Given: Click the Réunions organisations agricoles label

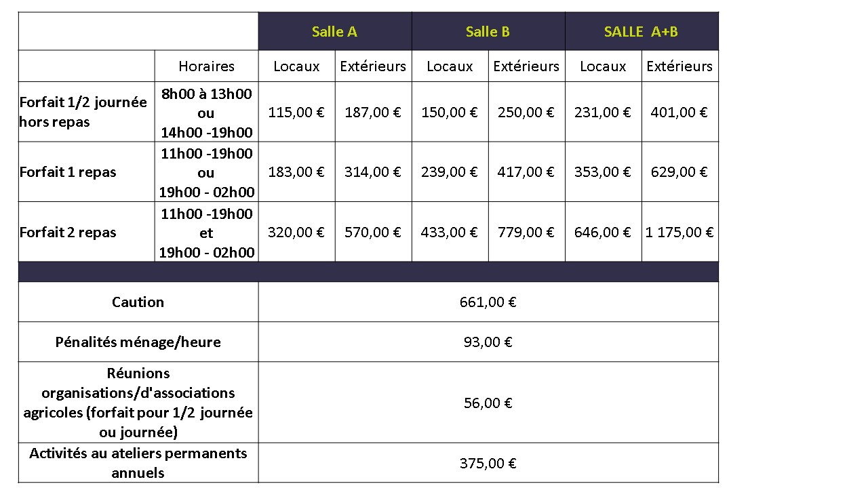Looking at the screenshot, I should 138,403.
